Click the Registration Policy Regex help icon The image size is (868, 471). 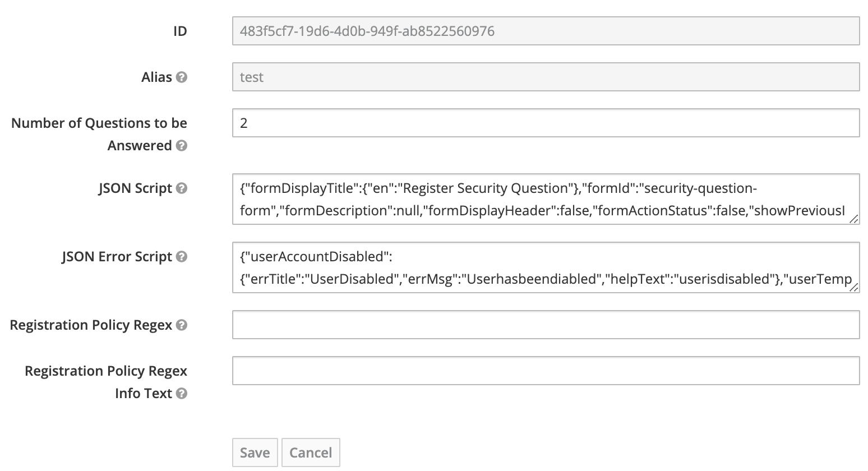(x=182, y=325)
